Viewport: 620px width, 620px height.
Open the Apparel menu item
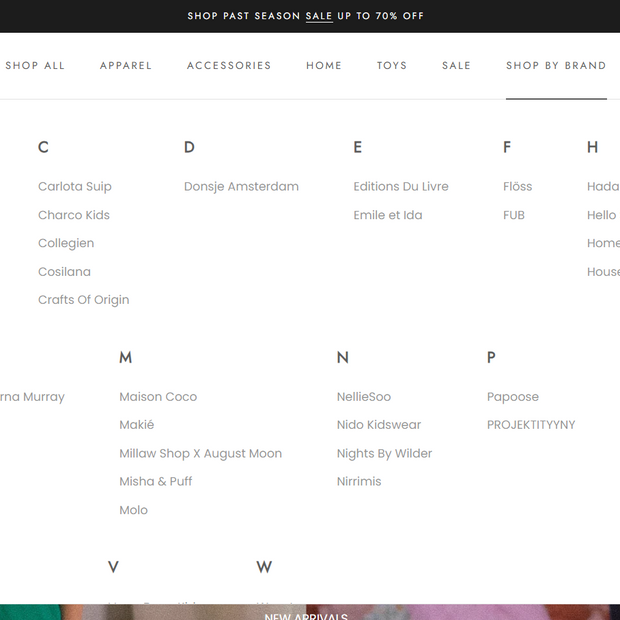tap(126, 66)
